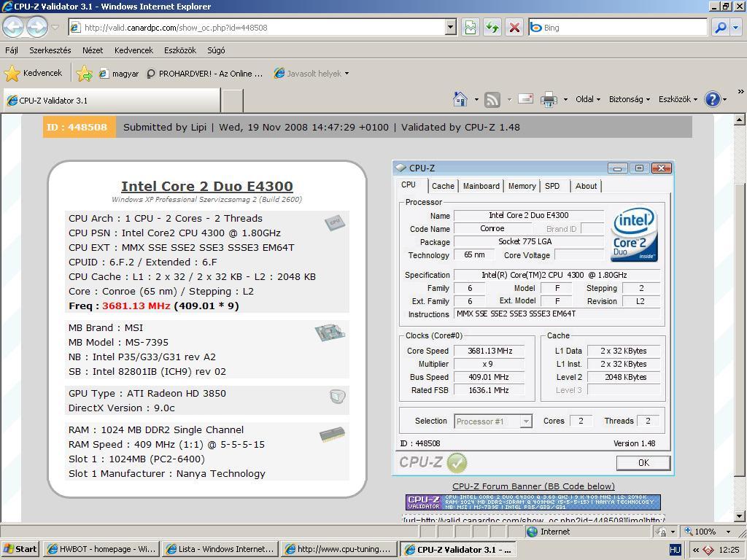This screenshot has width=747, height=560.
Task: Select the Mainboard tab in CPU-Z
Action: pyautogui.click(x=481, y=186)
